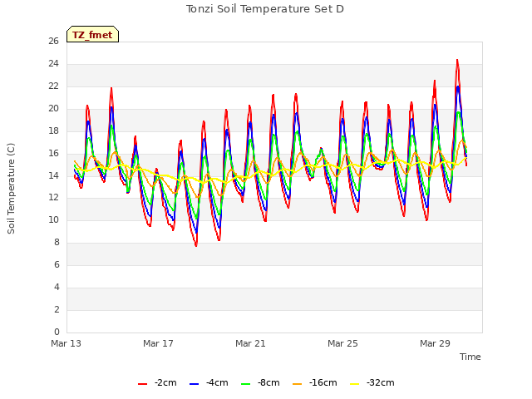The height and width of the screenshot is (399, 532).
Task: Click the Mar 21 x-axis tick label
Action: click(x=250, y=343)
